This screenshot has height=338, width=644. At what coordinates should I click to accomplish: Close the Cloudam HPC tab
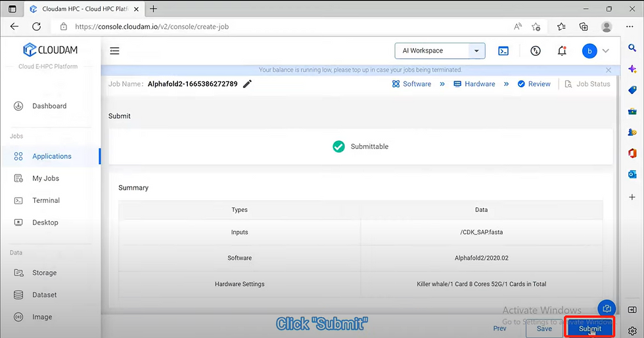(x=137, y=9)
